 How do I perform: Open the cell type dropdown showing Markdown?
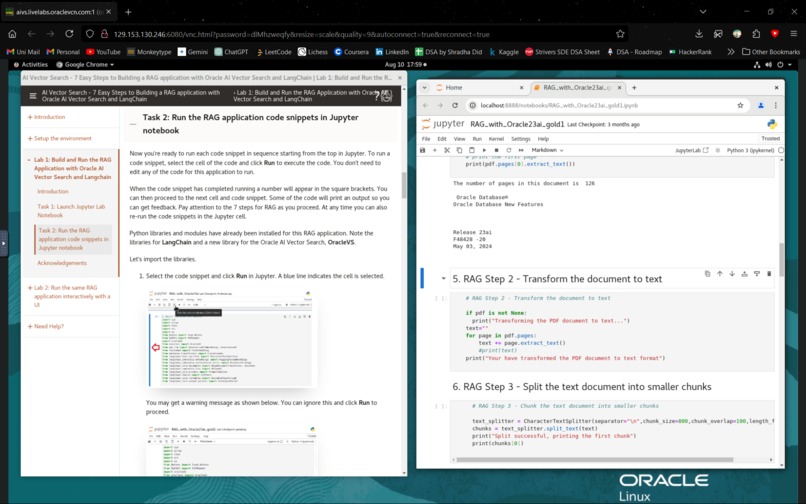547,150
